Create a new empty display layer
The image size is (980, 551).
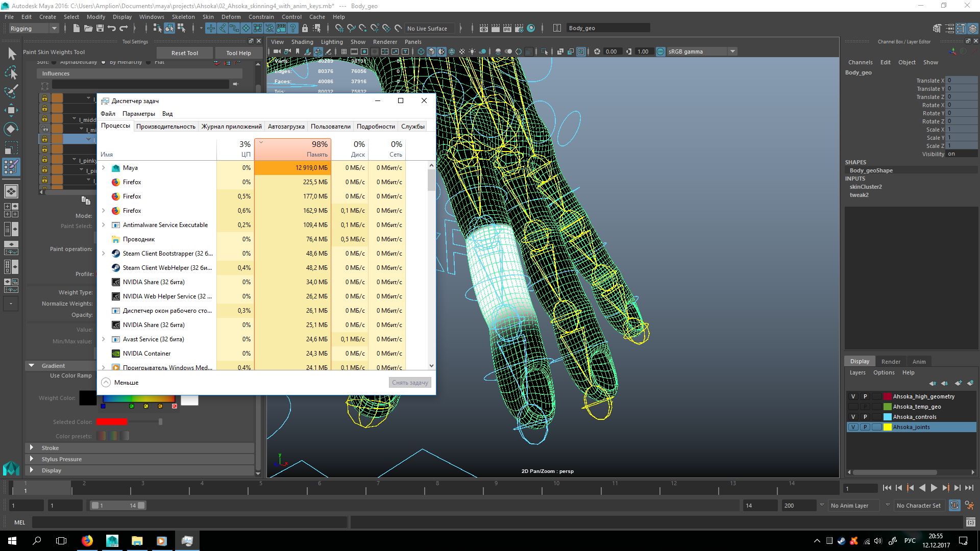tap(959, 384)
